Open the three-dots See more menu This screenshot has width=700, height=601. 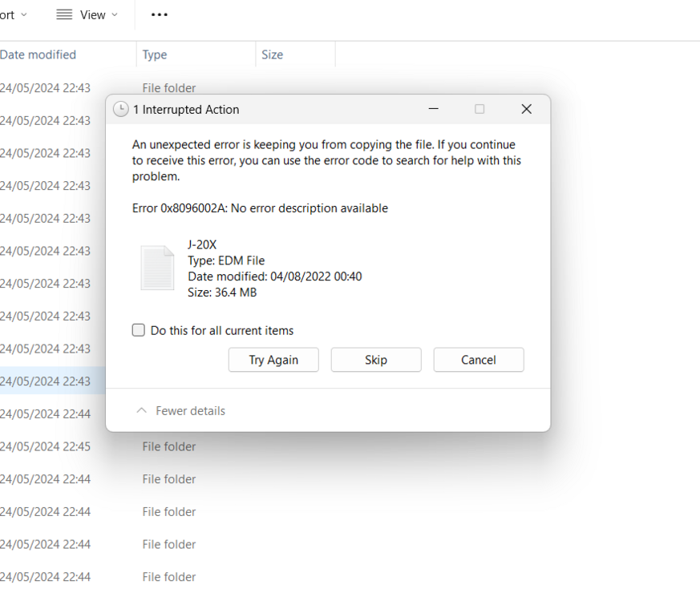click(160, 14)
